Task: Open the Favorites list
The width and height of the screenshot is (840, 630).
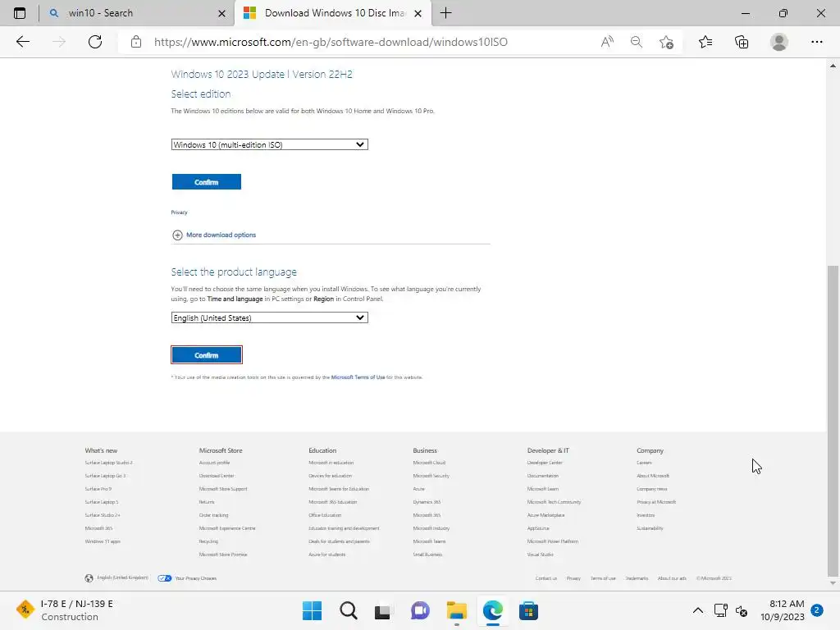Action: coord(705,42)
